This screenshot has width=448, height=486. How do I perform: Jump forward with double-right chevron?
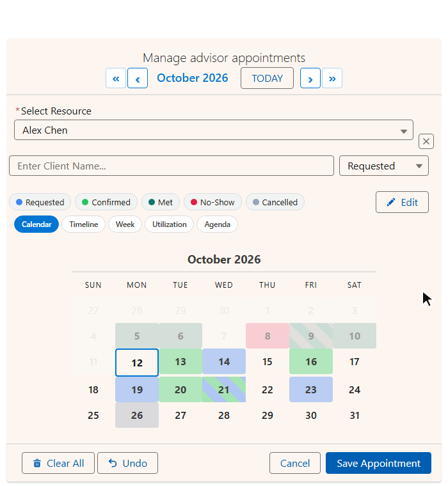(332, 78)
